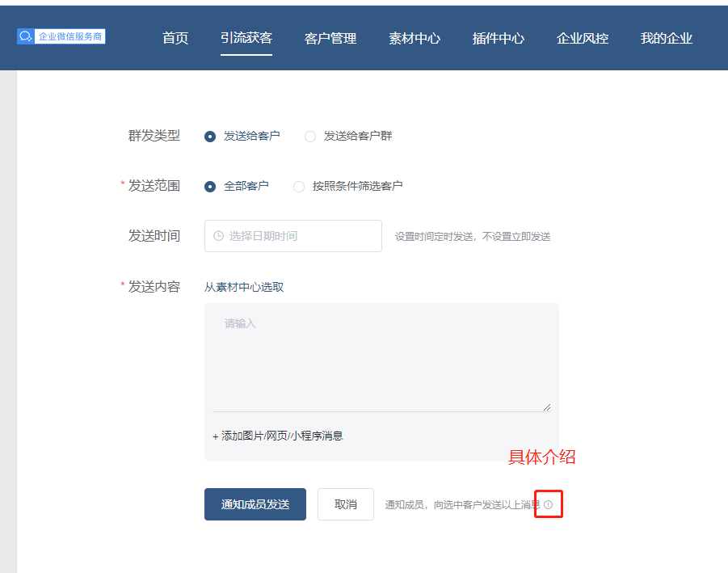
Task: Open the 选择日期时间 date picker field
Action: 293,236
